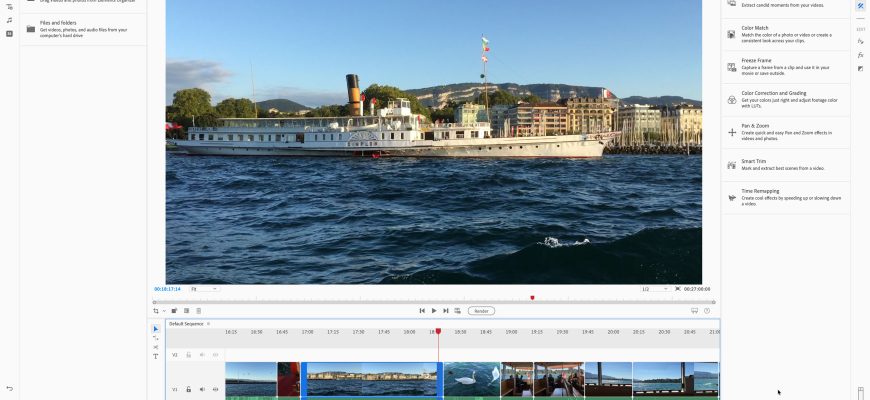The height and width of the screenshot is (400, 870).
Task: Click the red timeline playhead handle
Action: [438, 331]
